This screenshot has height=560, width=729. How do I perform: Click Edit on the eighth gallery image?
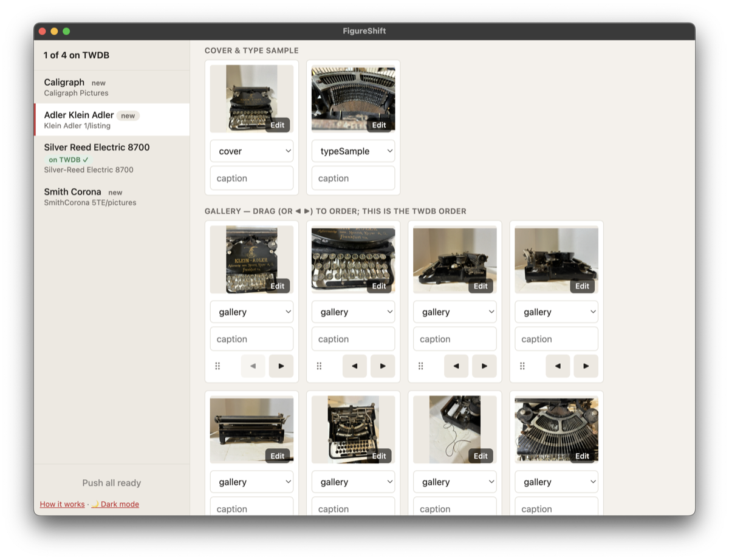click(583, 456)
